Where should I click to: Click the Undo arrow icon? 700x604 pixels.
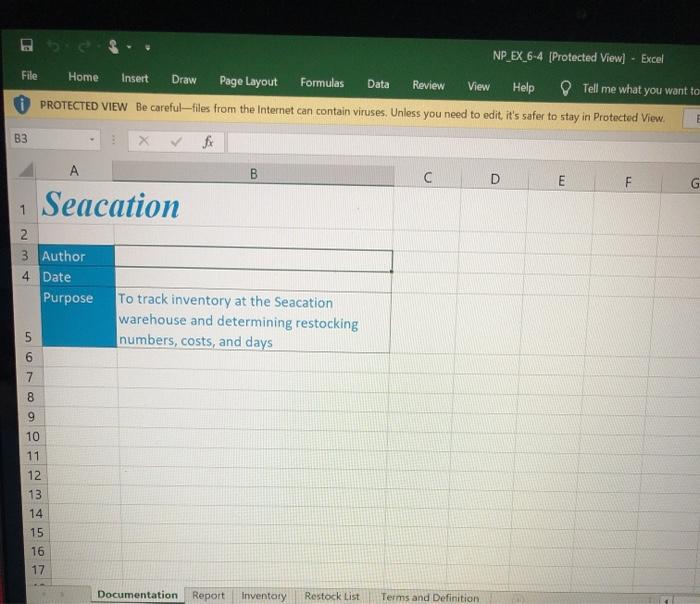54,46
